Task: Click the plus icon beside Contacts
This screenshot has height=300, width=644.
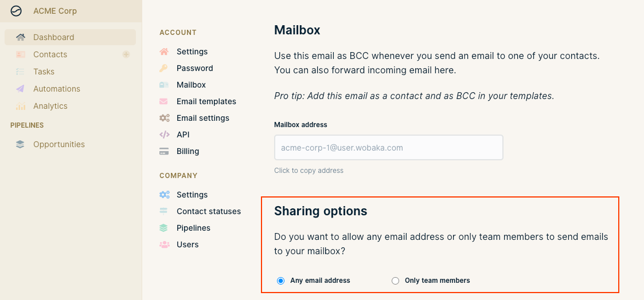Action: pyautogui.click(x=126, y=54)
